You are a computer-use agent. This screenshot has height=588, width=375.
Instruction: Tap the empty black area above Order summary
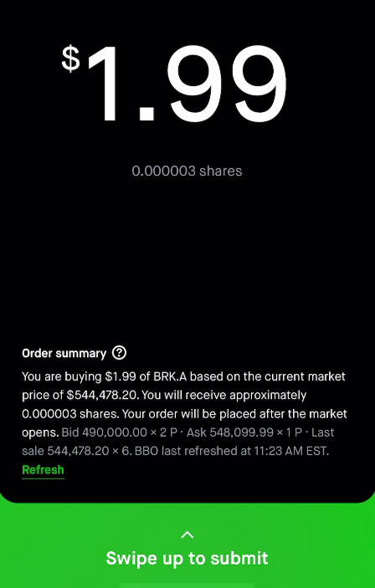click(187, 263)
